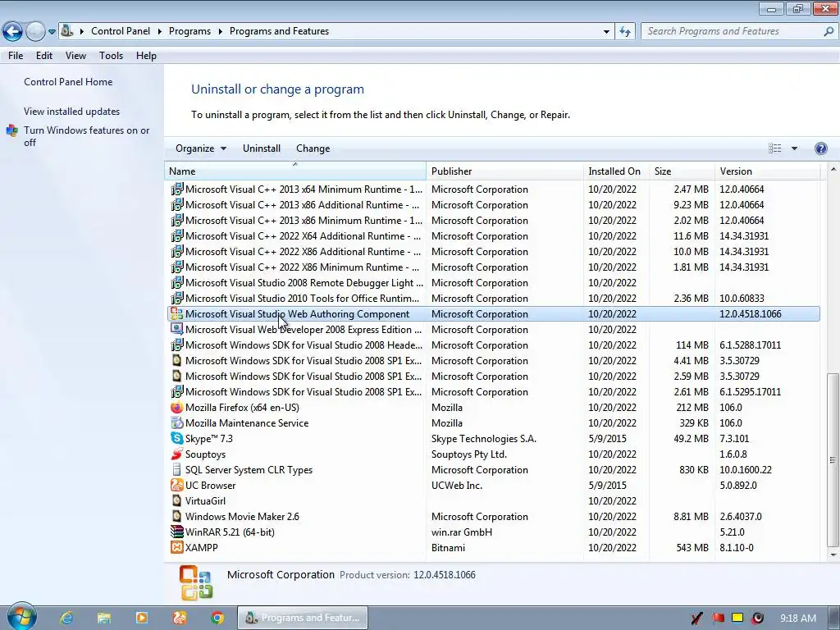Select Windows Movie Maker 2.6 icon

tap(177, 517)
